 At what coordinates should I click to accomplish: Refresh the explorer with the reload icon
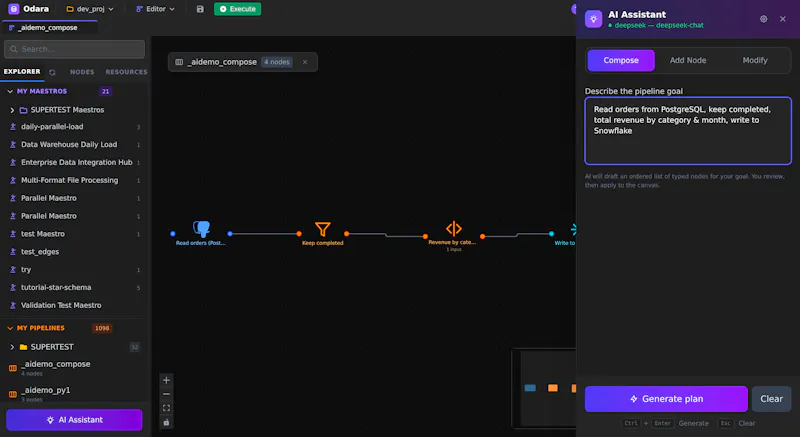pos(53,72)
